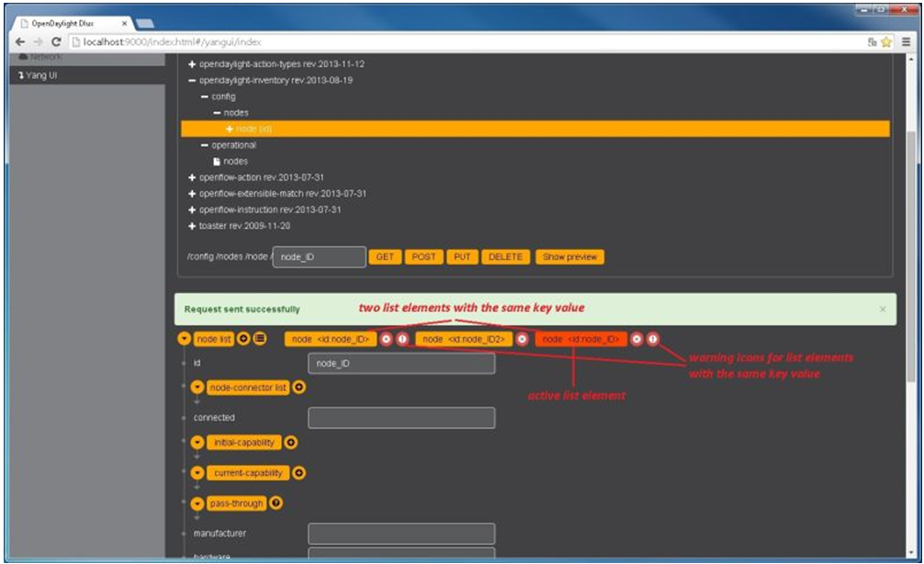The height and width of the screenshot is (564, 924).
Task: Collapse nodes under config
Action: tap(217, 113)
